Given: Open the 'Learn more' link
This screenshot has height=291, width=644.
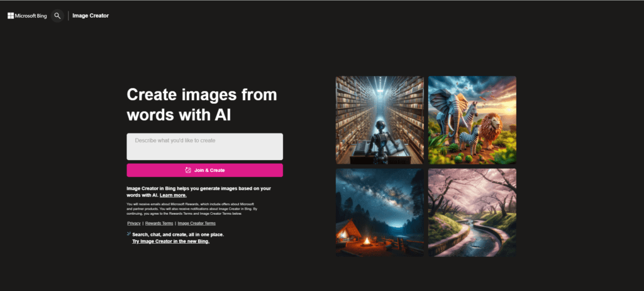Looking at the screenshot, I should (173, 195).
